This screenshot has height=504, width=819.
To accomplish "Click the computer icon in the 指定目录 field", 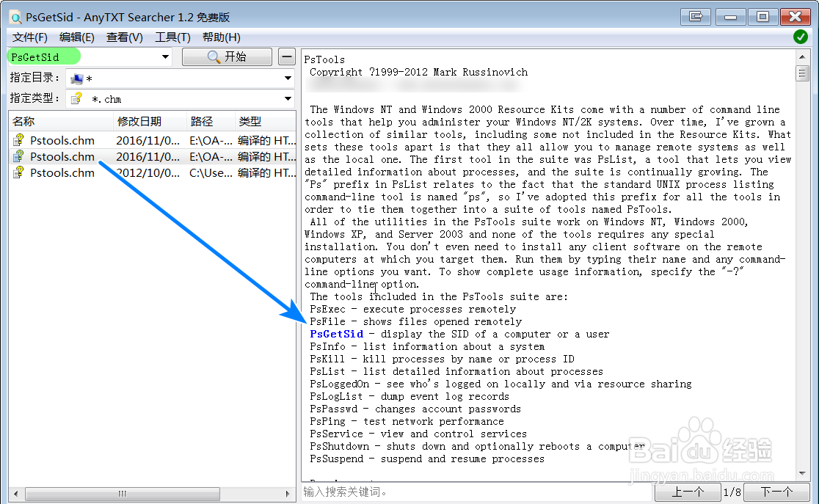I will [77, 78].
